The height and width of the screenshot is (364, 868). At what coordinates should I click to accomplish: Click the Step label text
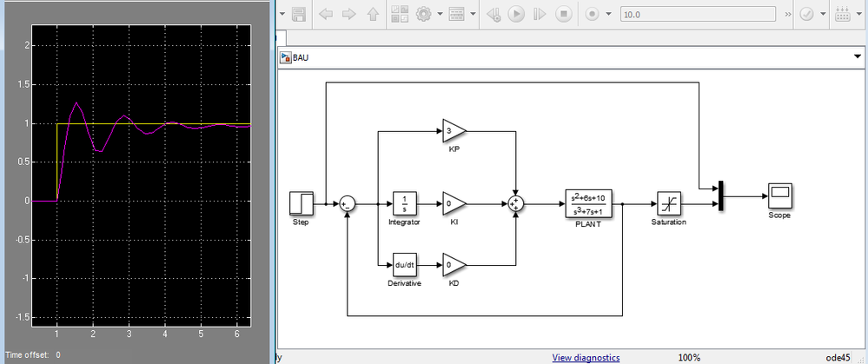[x=301, y=222]
